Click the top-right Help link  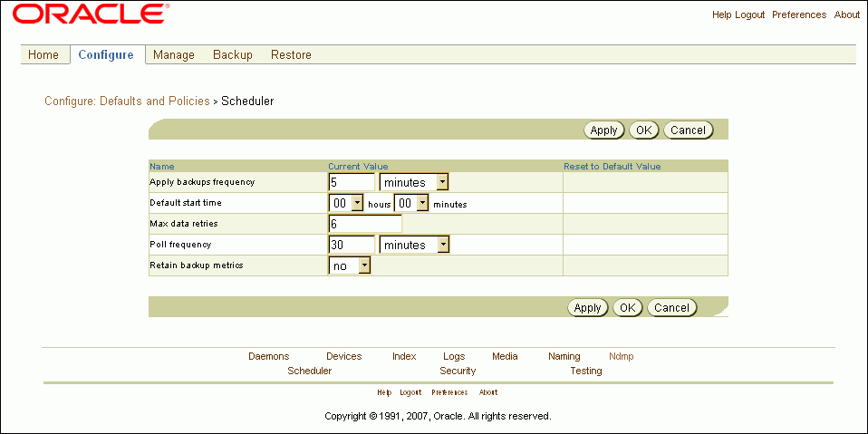(x=722, y=14)
